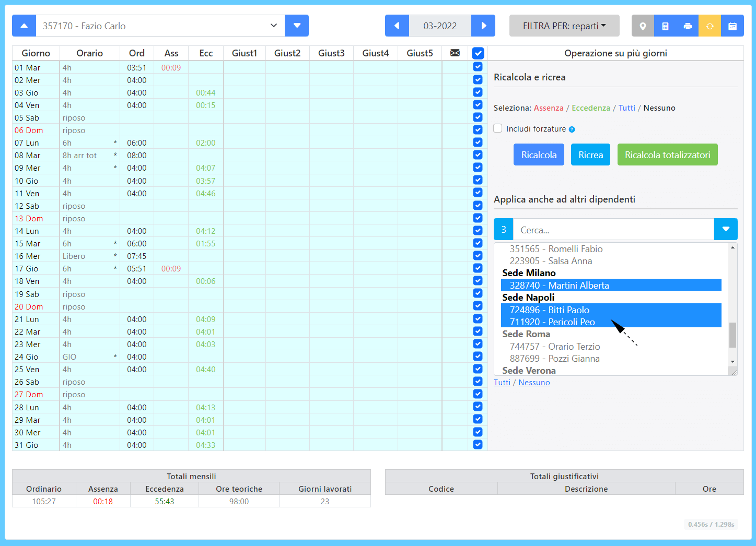Open FILTRA PER: reparti dropdown

coord(564,26)
